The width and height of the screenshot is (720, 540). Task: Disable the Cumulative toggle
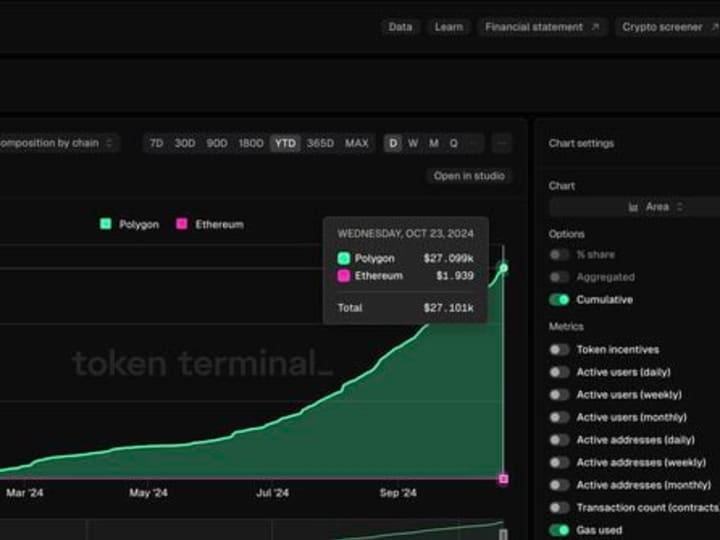[559, 300]
